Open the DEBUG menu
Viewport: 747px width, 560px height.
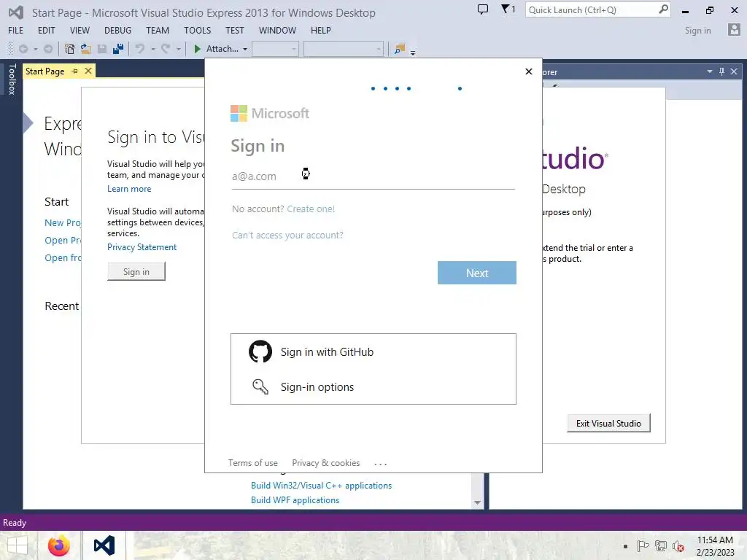point(117,31)
